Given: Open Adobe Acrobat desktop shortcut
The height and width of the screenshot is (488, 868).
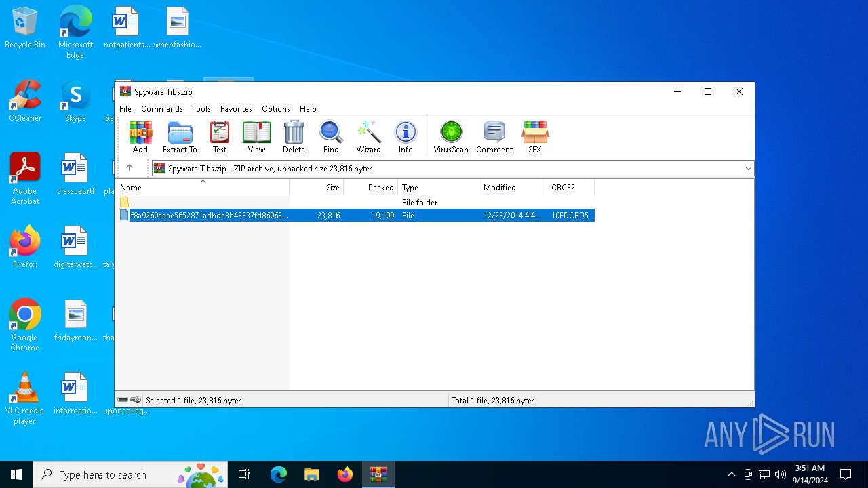Looking at the screenshot, I should click(x=25, y=179).
